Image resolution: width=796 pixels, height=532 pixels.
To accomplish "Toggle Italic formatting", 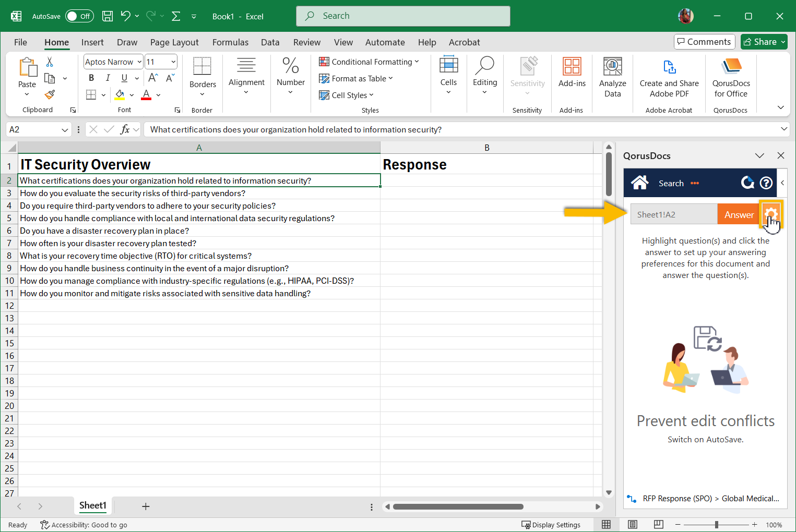I will (108, 78).
